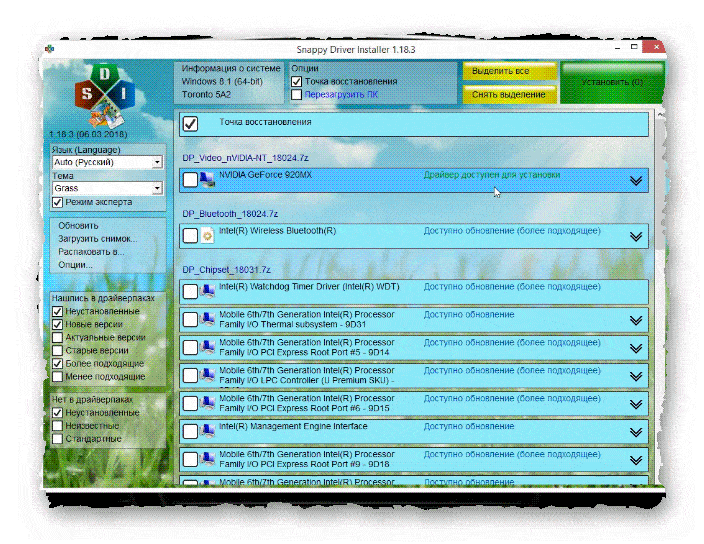Select the Intel Management Engine Interface checkbox
Viewport: 704px width, 544px height.
pos(190,431)
